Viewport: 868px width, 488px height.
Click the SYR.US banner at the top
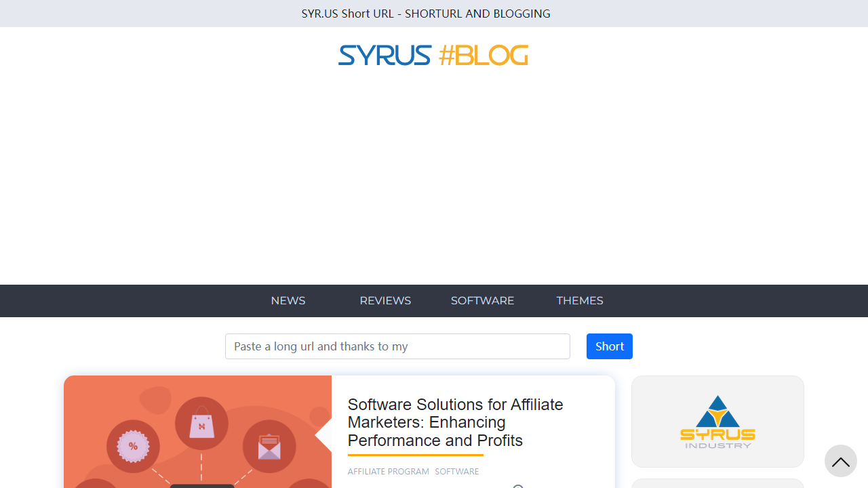pos(426,13)
